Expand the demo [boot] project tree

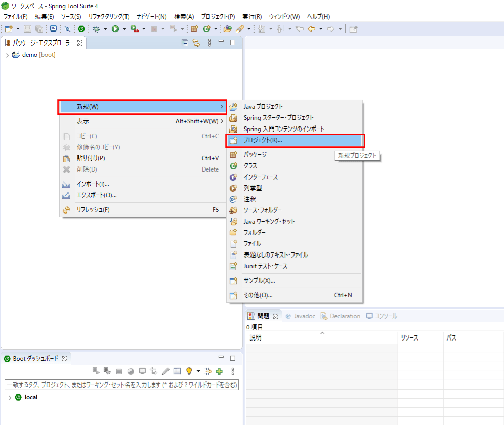7,55
